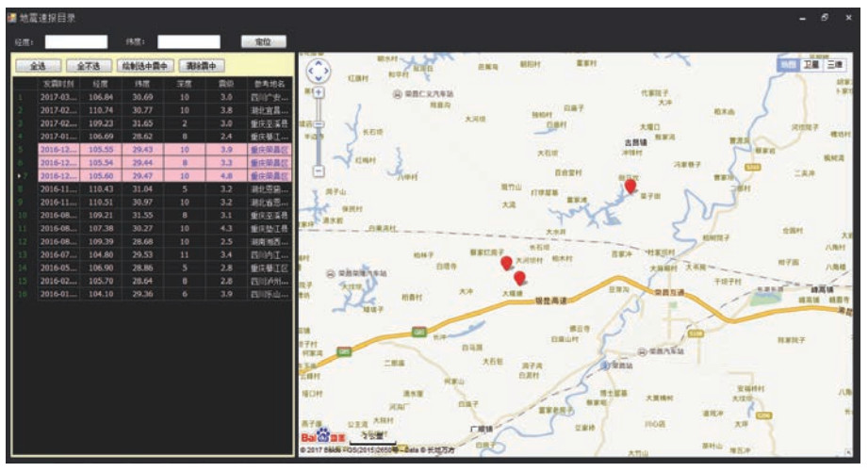
Task: Click the magnitude cell 2.4
Action: click(226, 136)
